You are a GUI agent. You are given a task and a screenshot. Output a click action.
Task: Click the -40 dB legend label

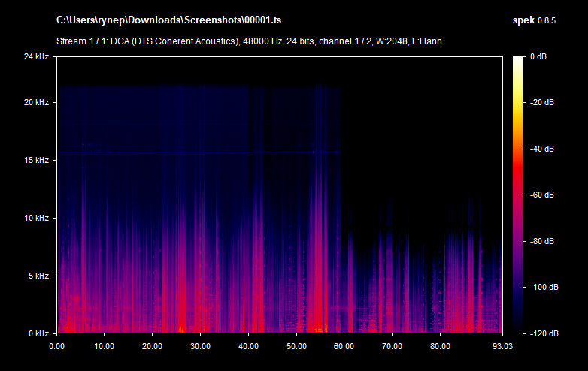pyautogui.click(x=541, y=149)
